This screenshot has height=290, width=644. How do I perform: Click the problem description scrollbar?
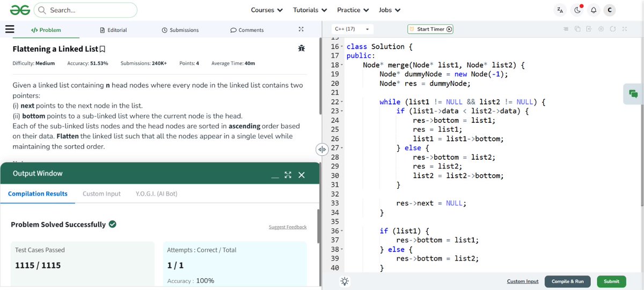[x=320, y=75]
